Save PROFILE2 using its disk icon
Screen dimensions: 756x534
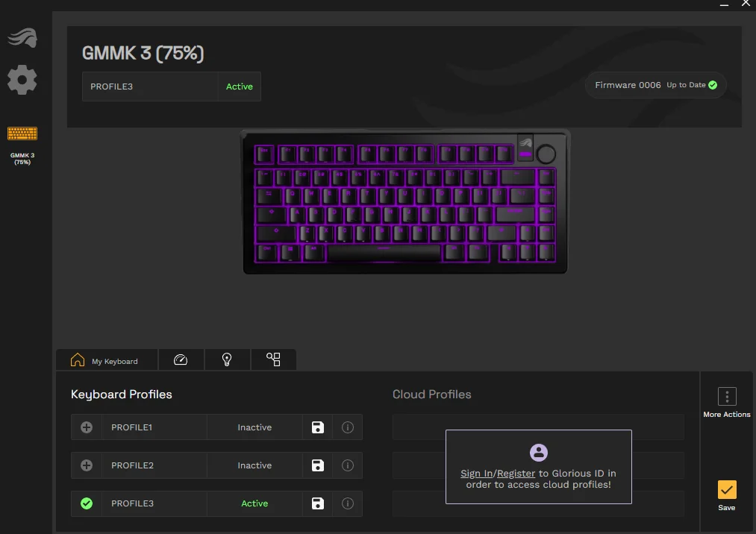click(x=318, y=465)
